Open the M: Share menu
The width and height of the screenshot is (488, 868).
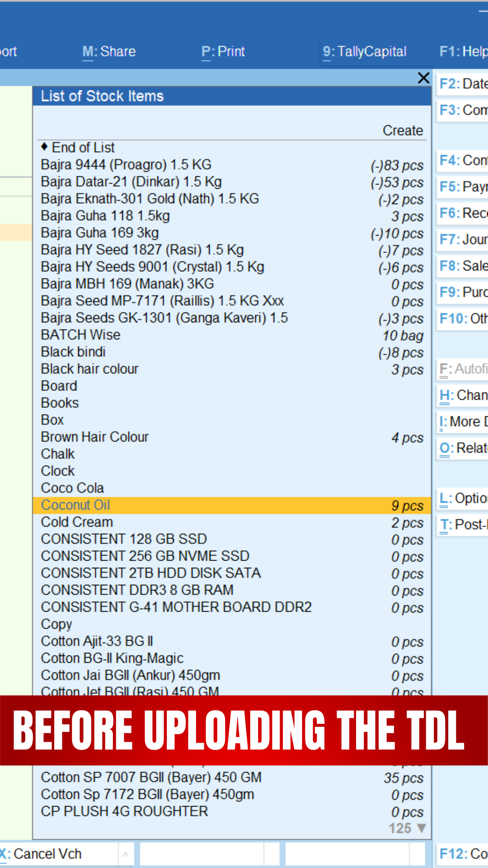click(x=109, y=52)
